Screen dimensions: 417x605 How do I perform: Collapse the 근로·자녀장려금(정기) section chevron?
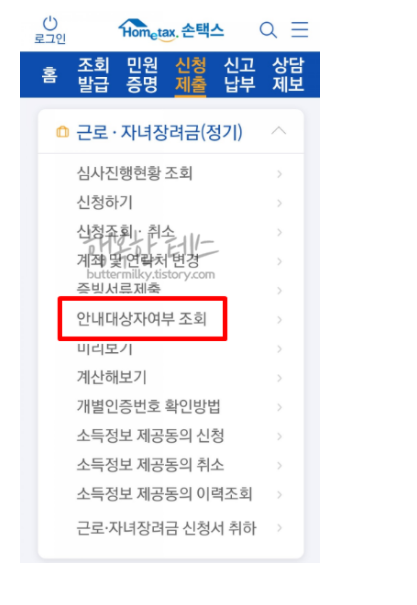pyautogui.click(x=279, y=131)
